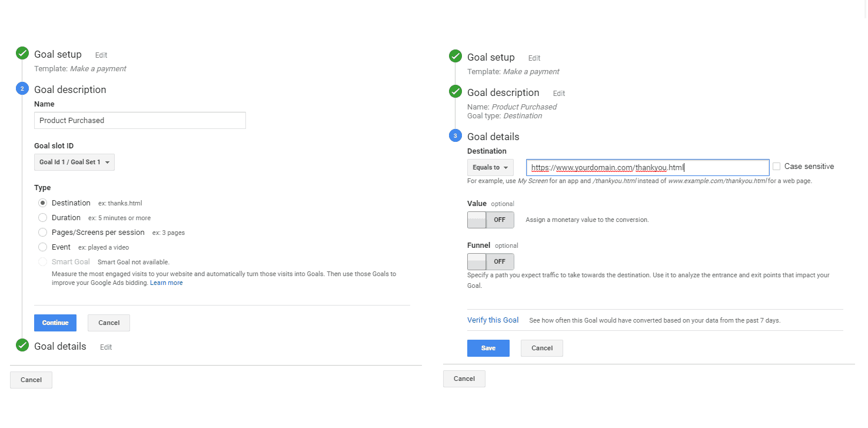Click green checkmark beside left Goal details

tap(22, 346)
